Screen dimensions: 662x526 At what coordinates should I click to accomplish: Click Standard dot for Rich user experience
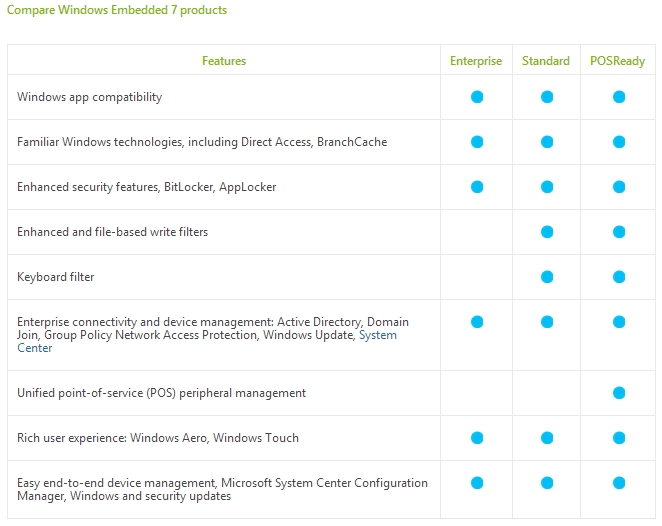tap(547, 438)
